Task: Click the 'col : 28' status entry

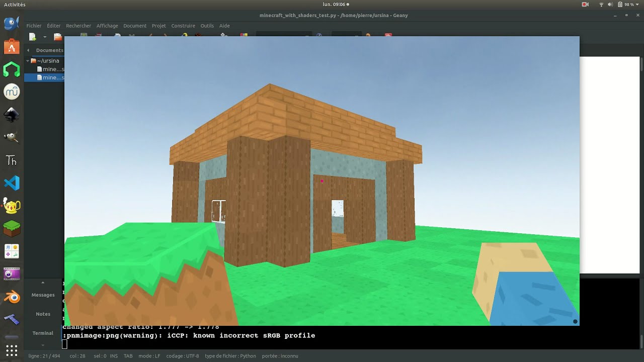Action: (77, 356)
